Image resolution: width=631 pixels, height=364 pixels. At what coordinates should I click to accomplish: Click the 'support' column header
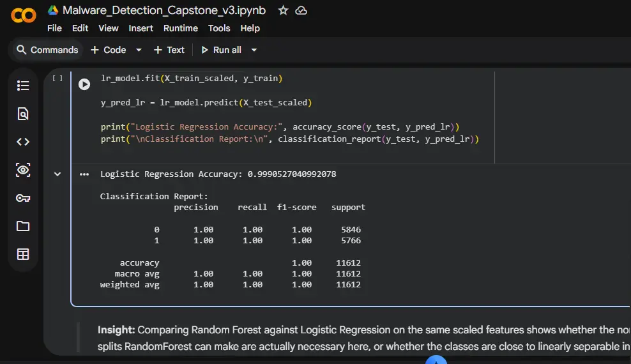349,207
